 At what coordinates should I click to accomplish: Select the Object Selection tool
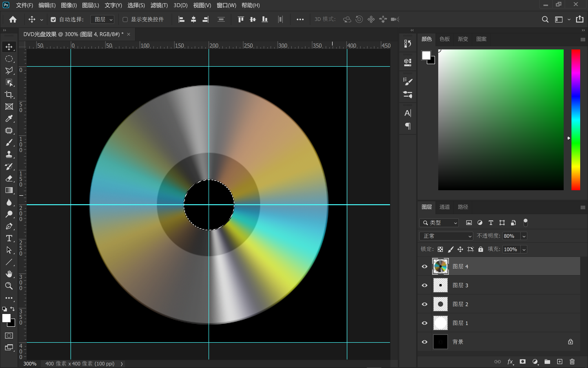coord(9,83)
